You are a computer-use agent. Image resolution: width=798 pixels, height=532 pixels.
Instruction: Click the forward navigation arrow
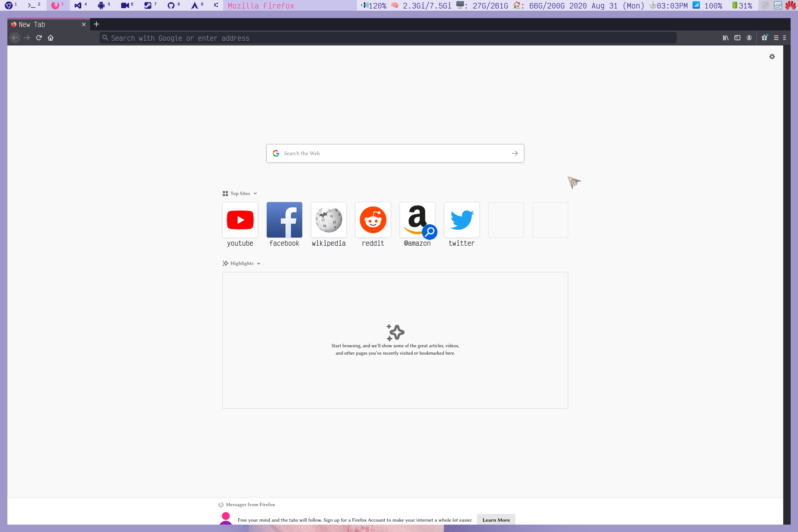click(x=27, y=38)
